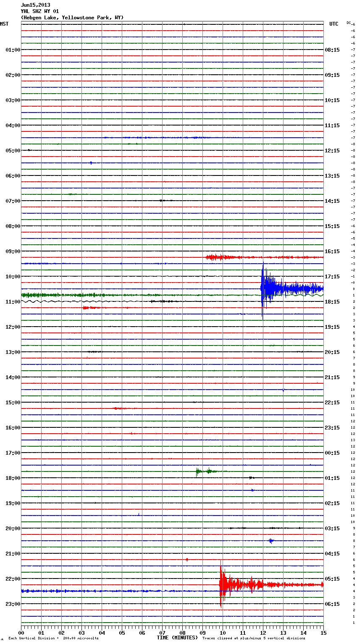Click the 18:15 UTC time label
Image resolution: width=357 pixels, height=644 pixels.
(x=332, y=302)
